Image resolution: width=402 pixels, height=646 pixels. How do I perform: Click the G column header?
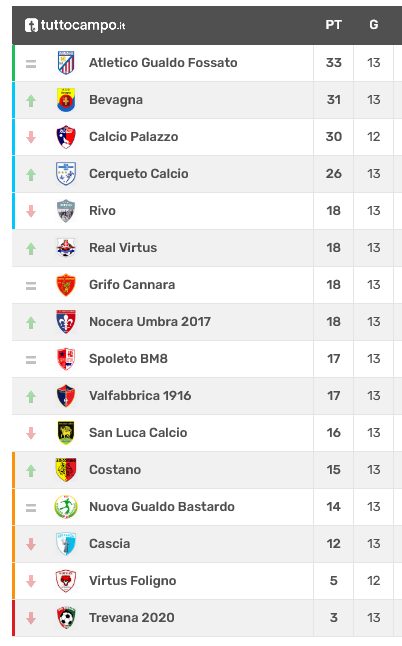coord(374,25)
